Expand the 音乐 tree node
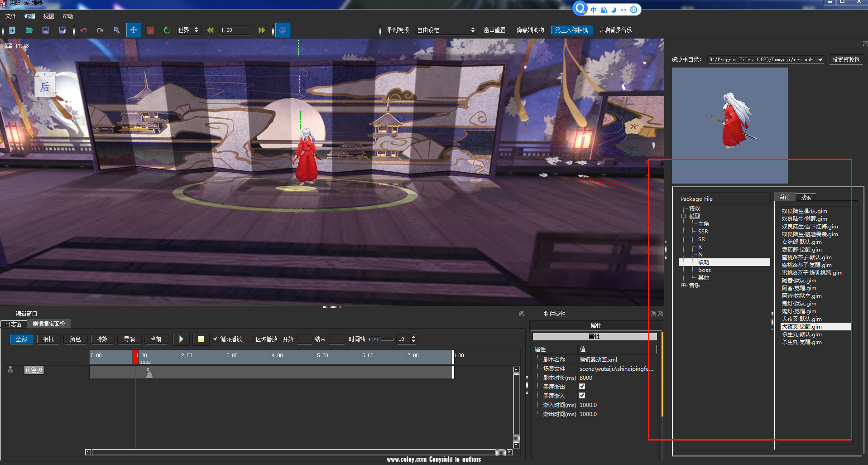 683,286
